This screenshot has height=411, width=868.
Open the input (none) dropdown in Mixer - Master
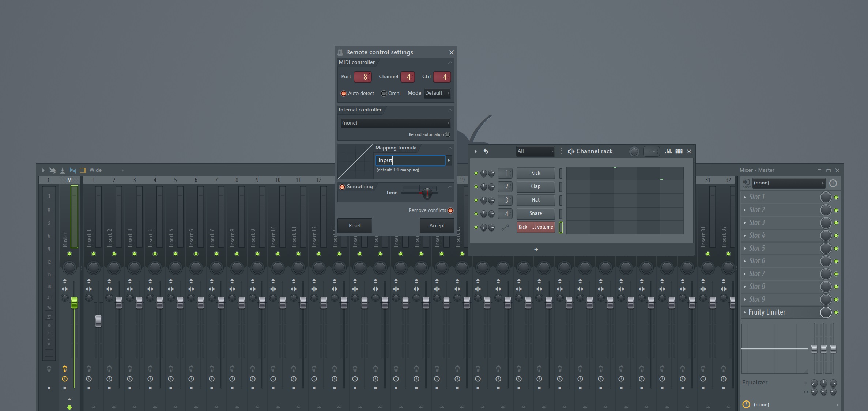pyautogui.click(x=788, y=183)
